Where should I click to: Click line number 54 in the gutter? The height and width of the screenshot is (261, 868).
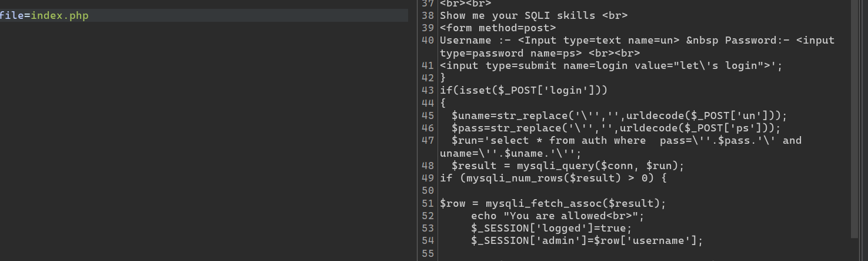(428, 240)
